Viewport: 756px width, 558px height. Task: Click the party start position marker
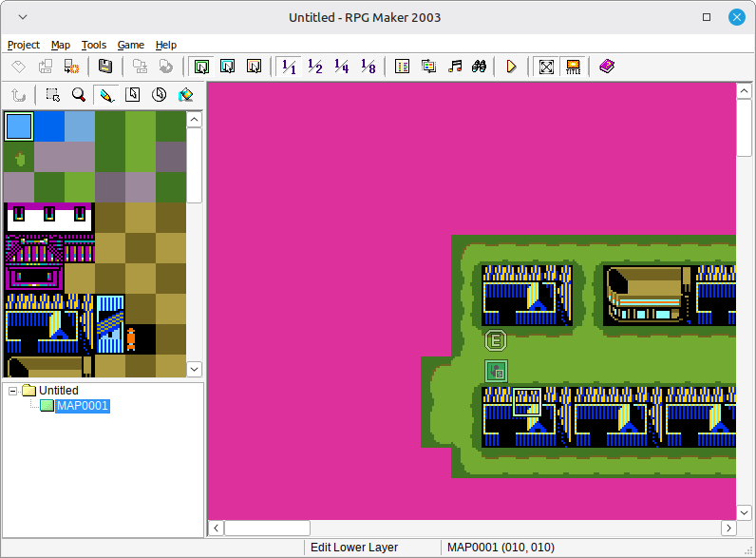(x=496, y=371)
